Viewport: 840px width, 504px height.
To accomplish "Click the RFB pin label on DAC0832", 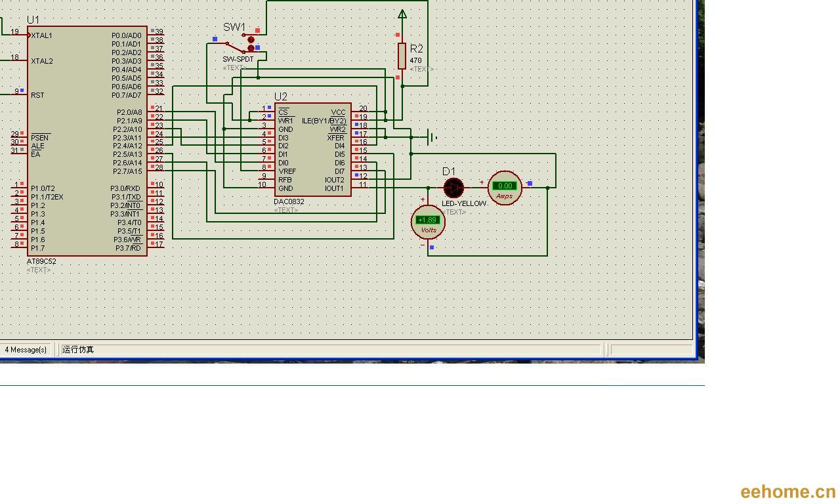I will [285, 180].
